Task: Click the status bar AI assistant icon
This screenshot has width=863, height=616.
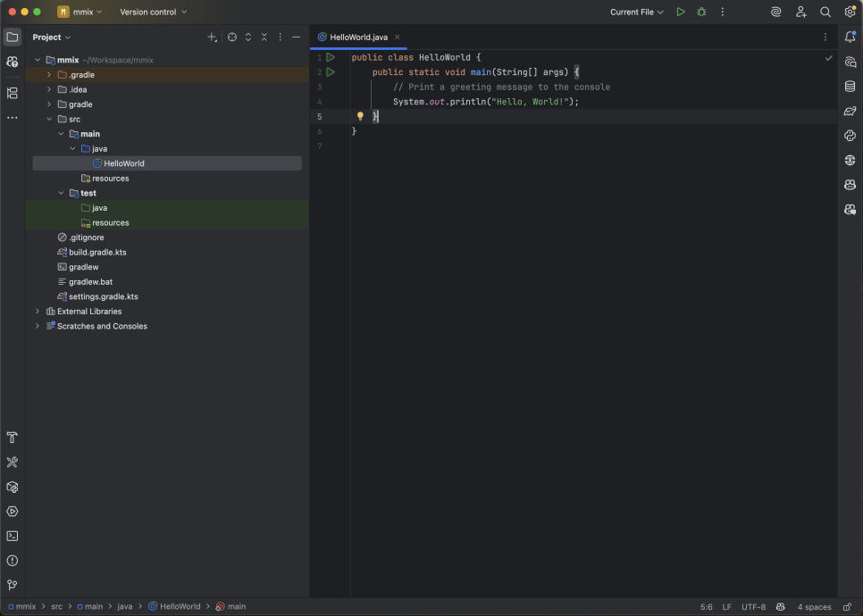Action: coord(780,607)
